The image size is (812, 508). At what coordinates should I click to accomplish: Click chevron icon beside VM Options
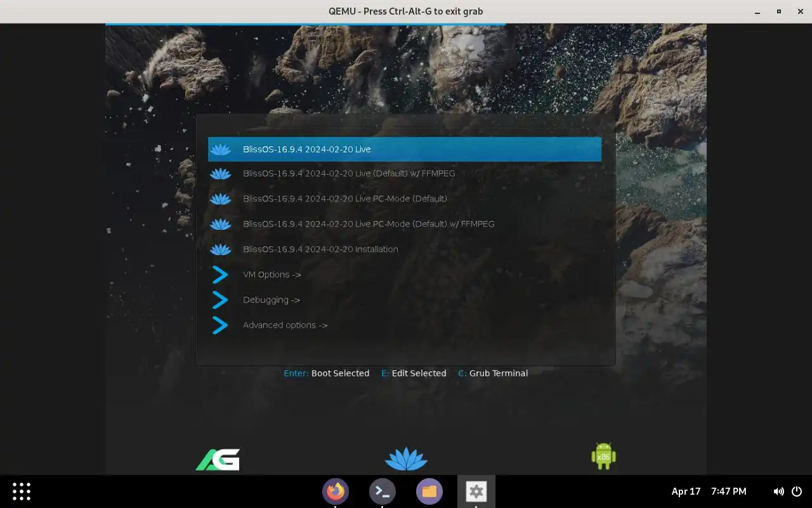pos(220,275)
